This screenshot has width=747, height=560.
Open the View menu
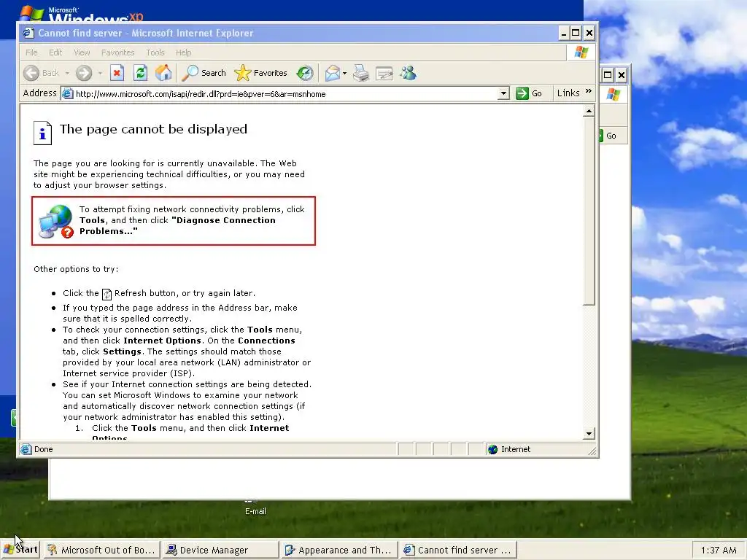82,52
